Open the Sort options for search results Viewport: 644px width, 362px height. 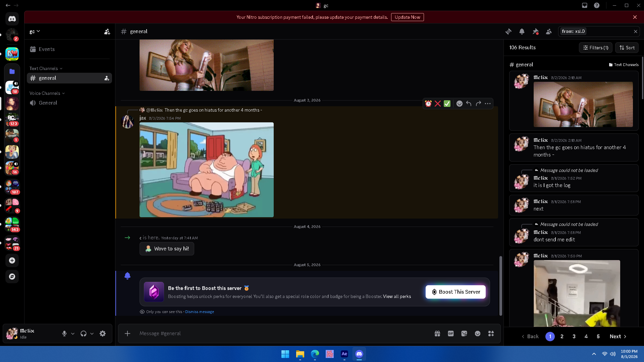coord(627,48)
